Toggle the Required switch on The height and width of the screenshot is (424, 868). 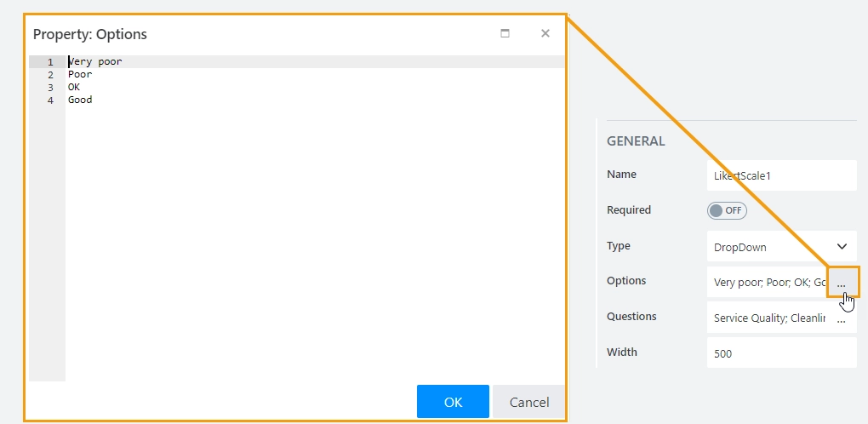coord(727,211)
